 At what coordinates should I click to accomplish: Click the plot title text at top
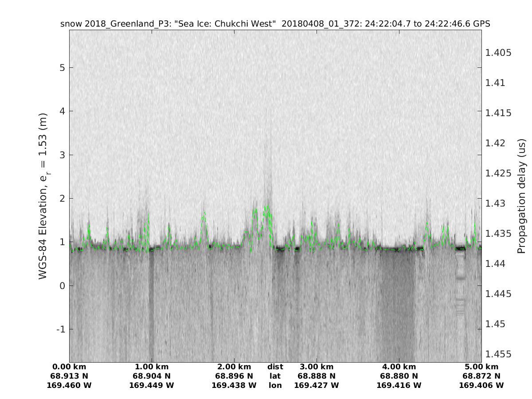275,23
